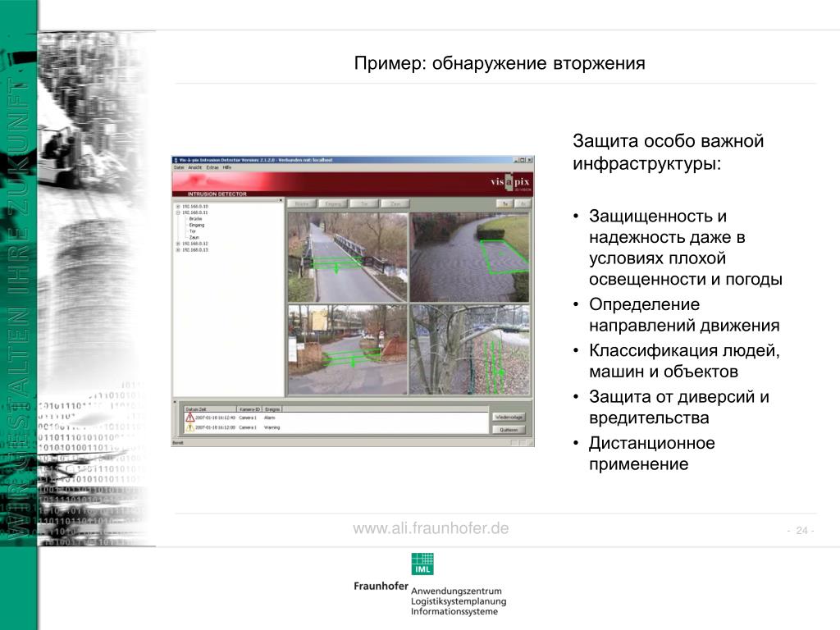Viewport: 840px width, 630px height.
Task: Click the Brücke camera button
Action: click(x=302, y=204)
